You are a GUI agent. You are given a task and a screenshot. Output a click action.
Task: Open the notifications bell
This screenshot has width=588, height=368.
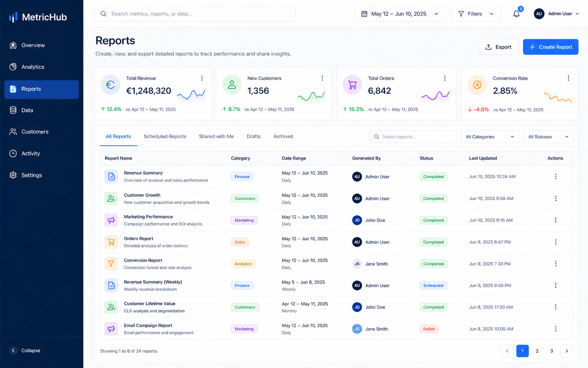[x=516, y=14]
